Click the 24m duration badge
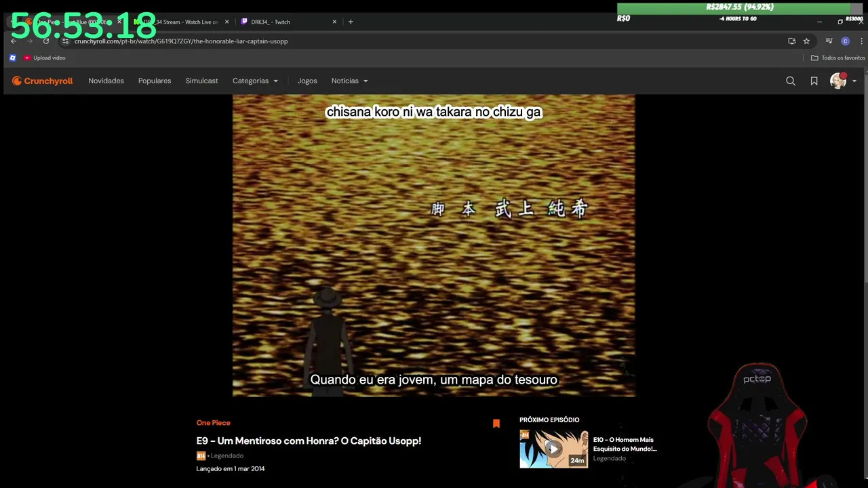868x488 pixels. click(577, 460)
